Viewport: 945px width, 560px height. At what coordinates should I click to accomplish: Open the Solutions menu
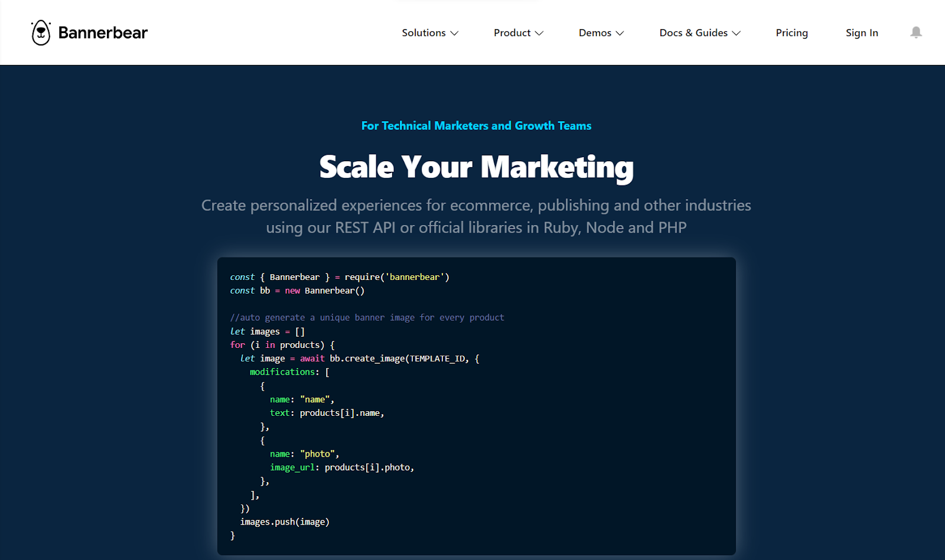[430, 33]
